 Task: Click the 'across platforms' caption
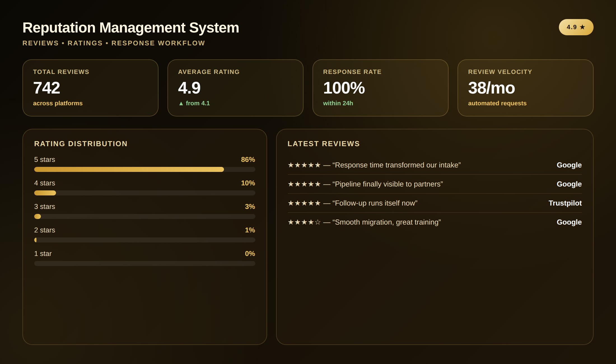click(x=58, y=103)
